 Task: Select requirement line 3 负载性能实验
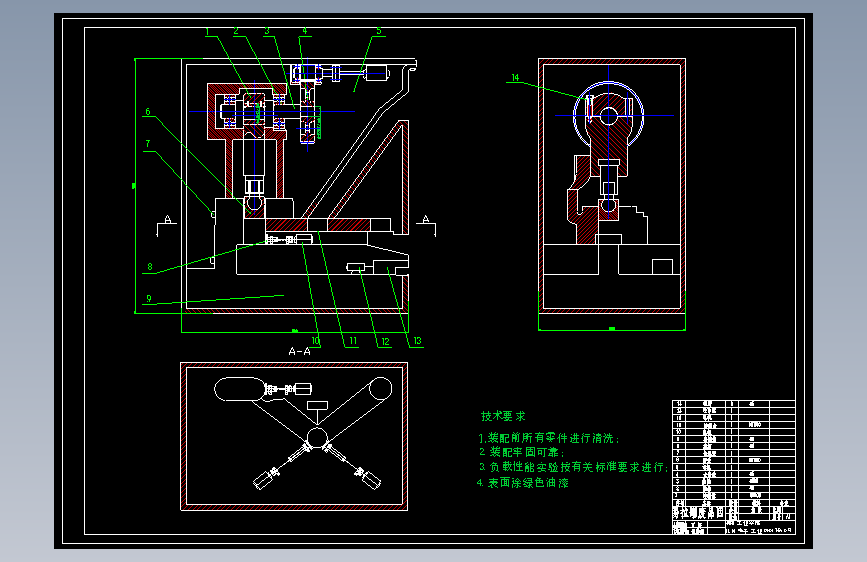coord(573,467)
